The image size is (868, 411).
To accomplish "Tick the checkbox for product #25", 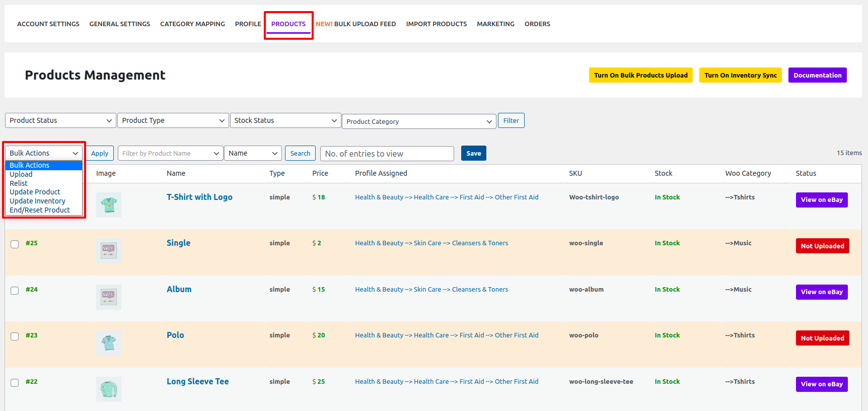I will (x=15, y=244).
